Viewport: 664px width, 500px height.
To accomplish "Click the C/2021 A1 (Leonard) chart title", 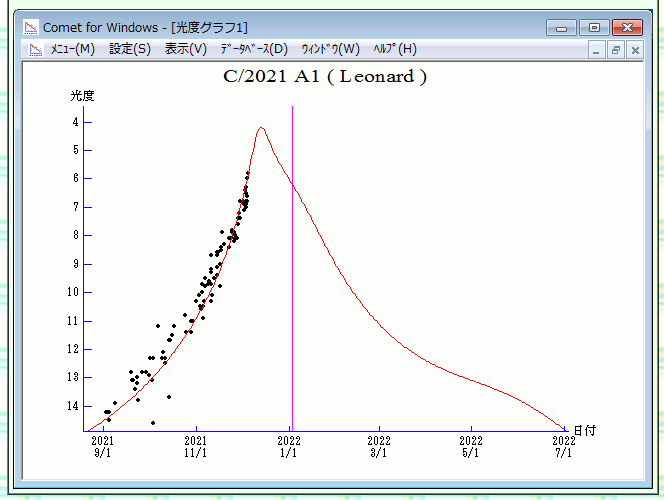I will point(325,77).
